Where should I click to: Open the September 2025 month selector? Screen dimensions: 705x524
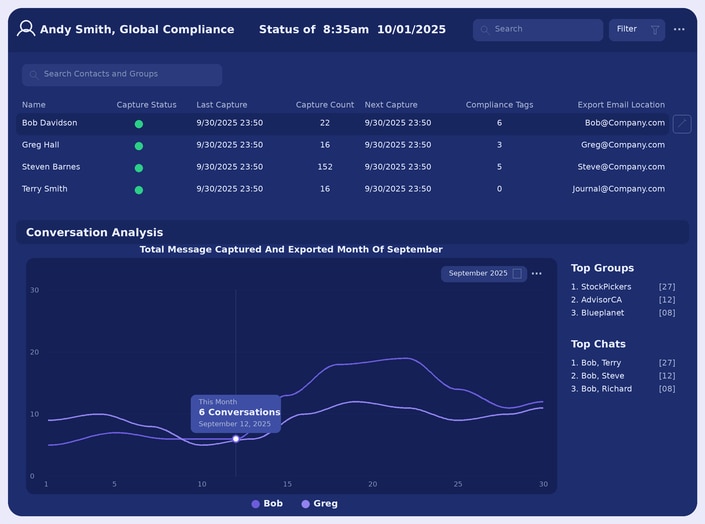coord(484,273)
